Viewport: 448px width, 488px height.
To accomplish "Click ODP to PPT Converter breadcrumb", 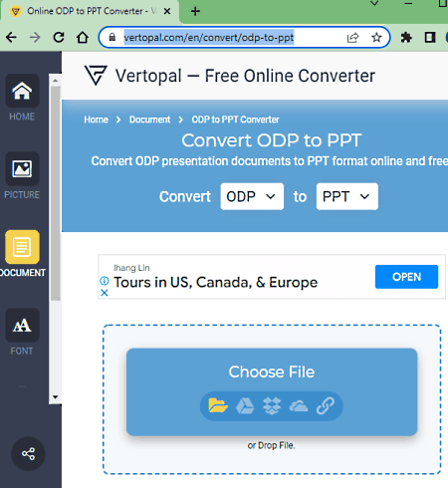I will coord(235,120).
